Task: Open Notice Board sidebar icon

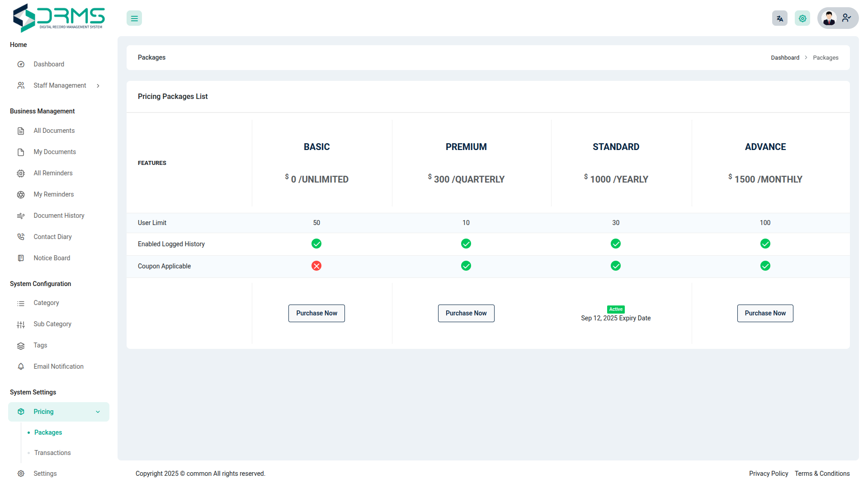Action: pos(21,258)
